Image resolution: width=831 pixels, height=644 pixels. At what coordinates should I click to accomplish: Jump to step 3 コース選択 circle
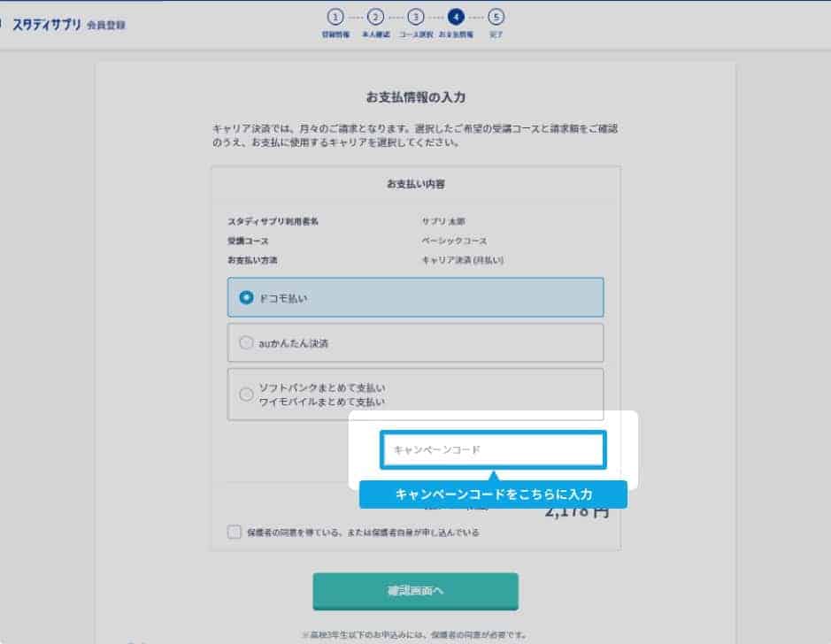coord(415,17)
